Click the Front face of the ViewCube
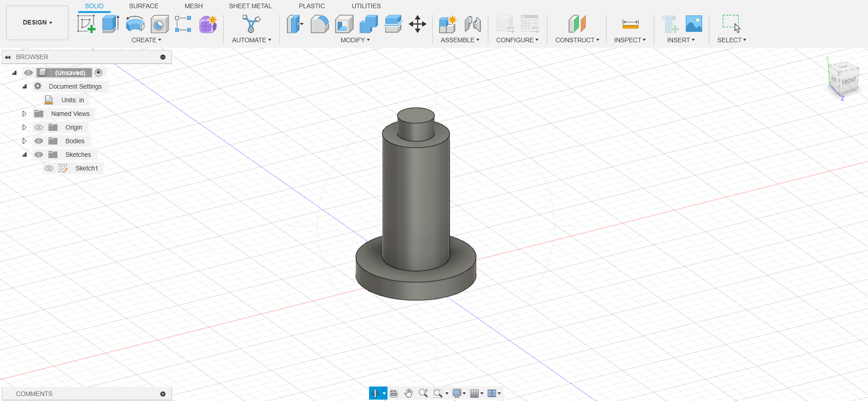This screenshot has width=868, height=401. (848, 81)
